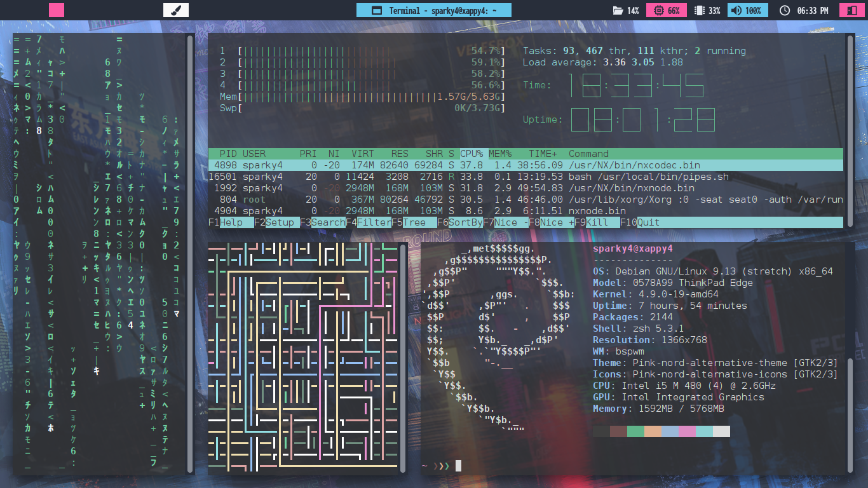Image resolution: width=868 pixels, height=488 pixels.
Task: Open htop Setup from the footer bar
Action: pyautogui.click(x=280, y=222)
